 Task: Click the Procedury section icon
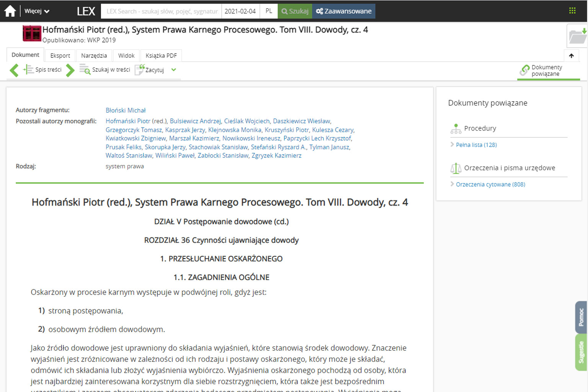[456, 129]
